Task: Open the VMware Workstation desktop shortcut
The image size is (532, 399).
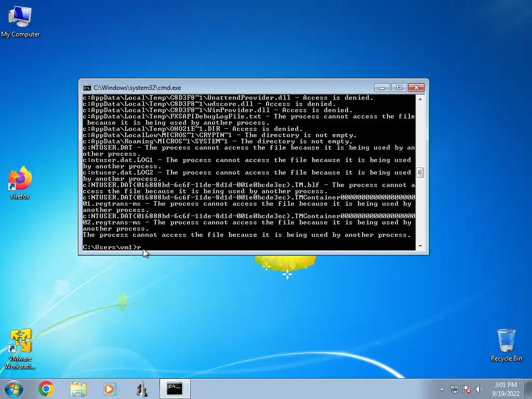Action: pyautogui.click(x=20, y=349)
